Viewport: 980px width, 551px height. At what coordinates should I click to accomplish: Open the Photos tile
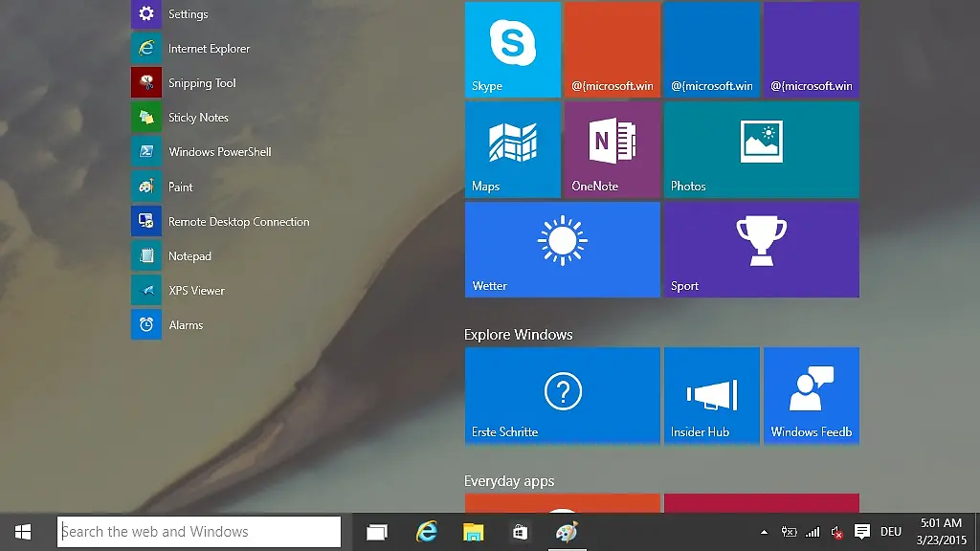761,149
